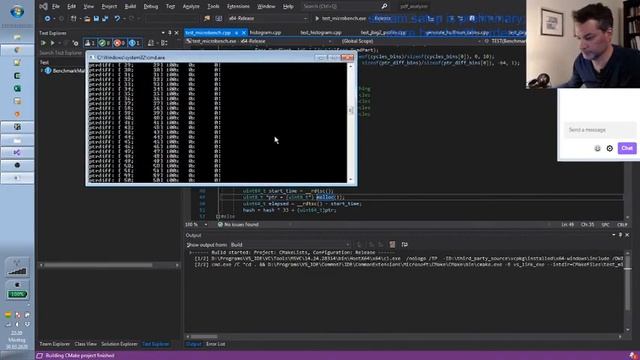Click the Output panel vertical scrollbar
The height and width of the screenshot is (360, 640).
[x=627, y=291]
